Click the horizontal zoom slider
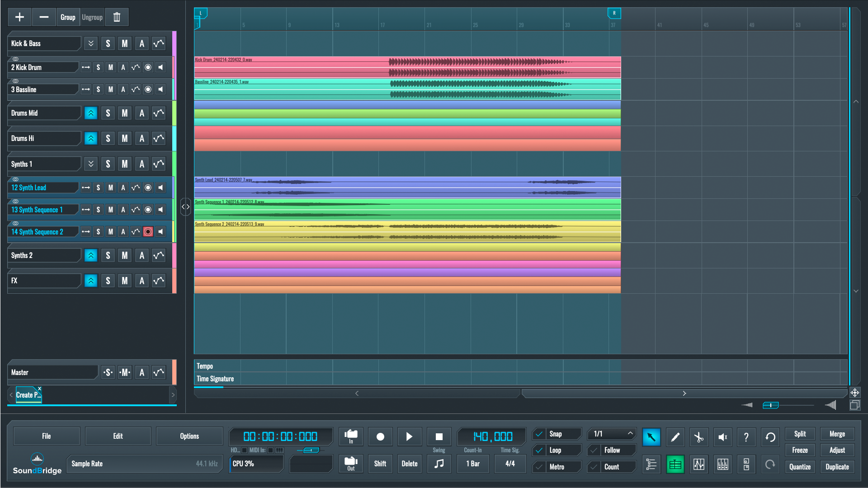This screenshot has height=488, width=868. coord(770,405)
